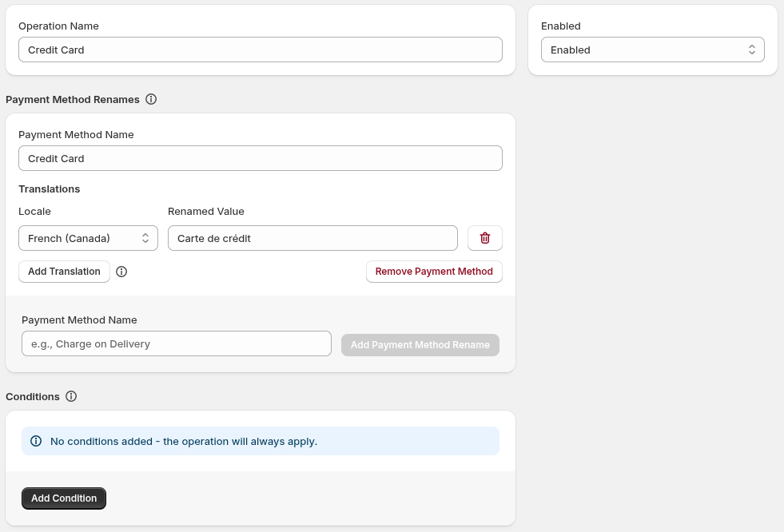
Task: Click the Add Condition button
Action: (64, 498)
